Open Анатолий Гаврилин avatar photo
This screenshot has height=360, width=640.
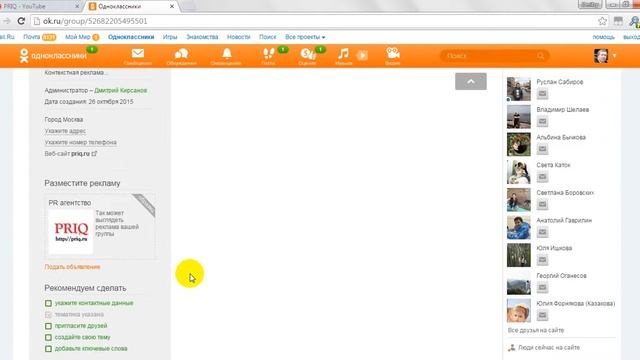pos(519,227)
